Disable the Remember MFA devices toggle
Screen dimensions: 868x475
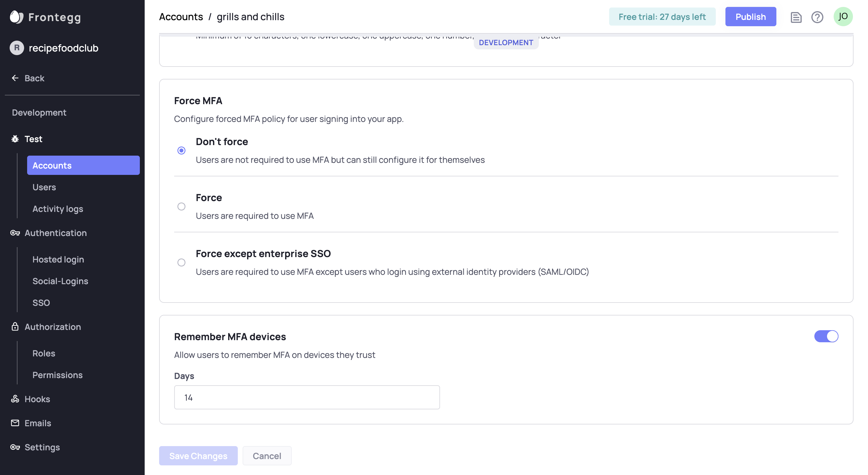(826, 336)
